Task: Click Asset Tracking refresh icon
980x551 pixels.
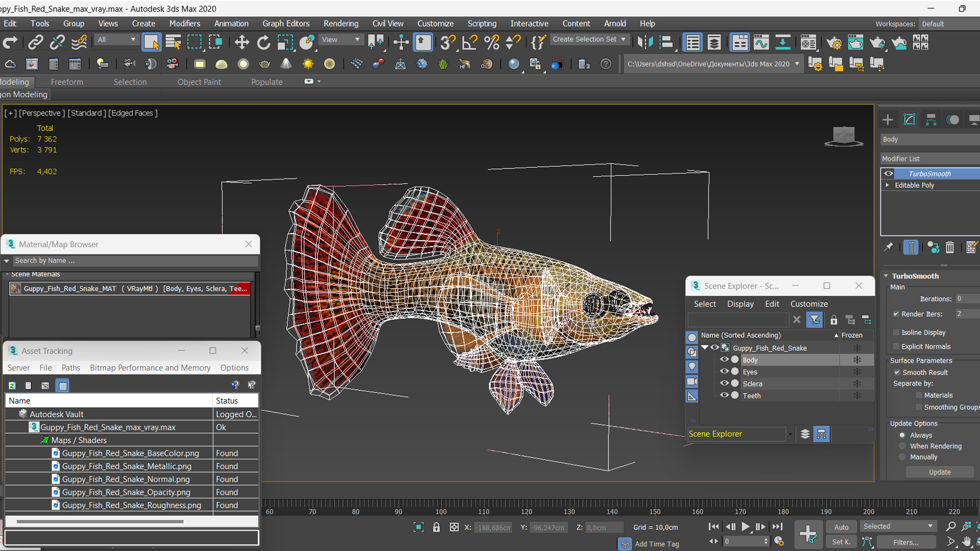Action: tap(12, 386)
